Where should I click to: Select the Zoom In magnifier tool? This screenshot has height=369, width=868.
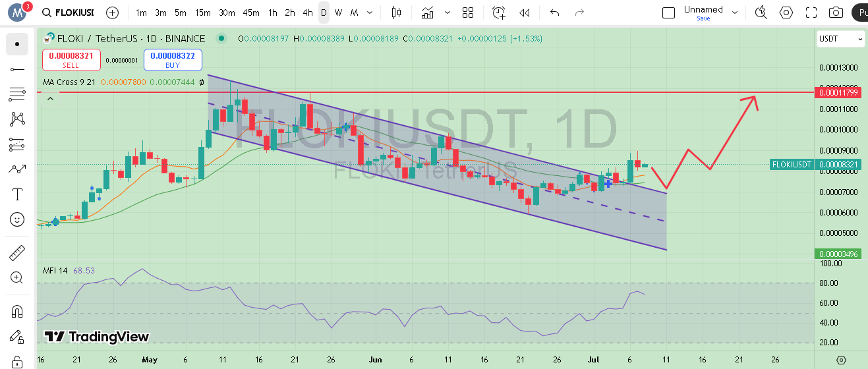[x=17, y=277]
